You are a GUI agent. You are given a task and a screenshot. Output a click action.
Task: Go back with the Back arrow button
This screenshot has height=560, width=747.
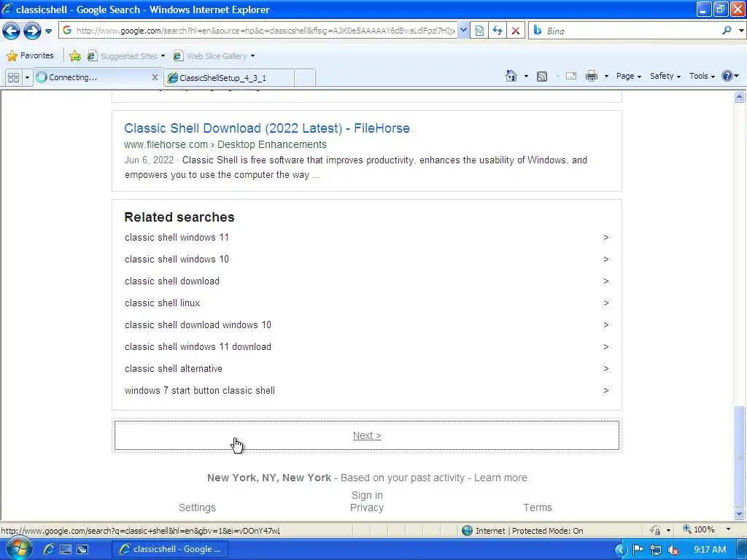coord(11,31)
